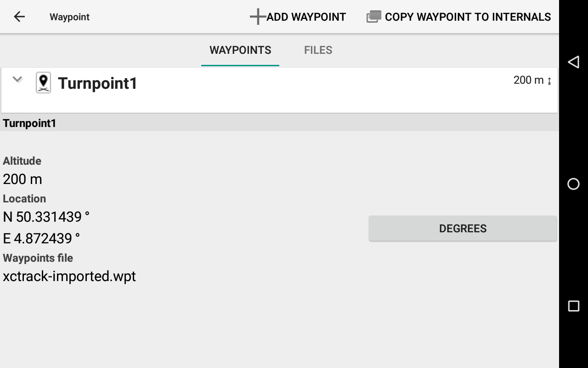Click the DEGREES format button

coord(463,229)
